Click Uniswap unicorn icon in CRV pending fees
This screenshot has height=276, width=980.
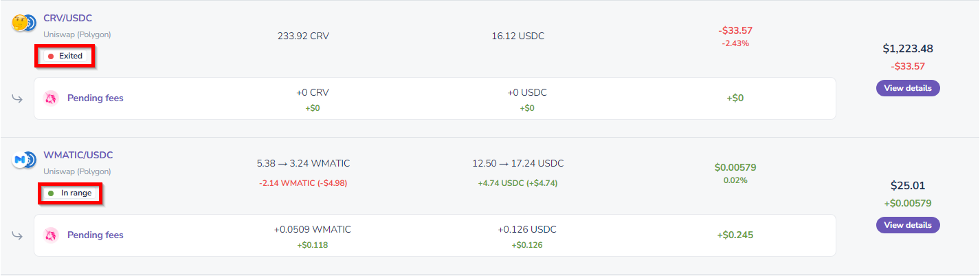tap(52, 98)
